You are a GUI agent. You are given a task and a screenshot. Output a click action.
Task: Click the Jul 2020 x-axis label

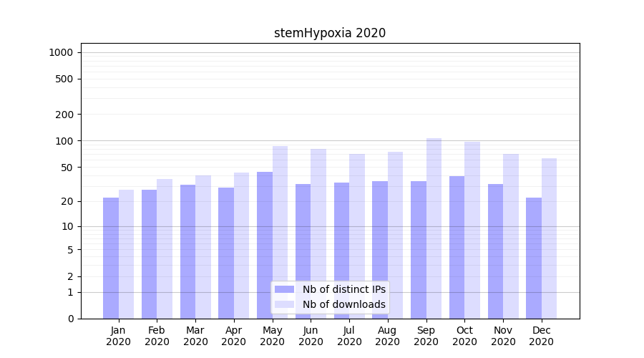[349, 336]
